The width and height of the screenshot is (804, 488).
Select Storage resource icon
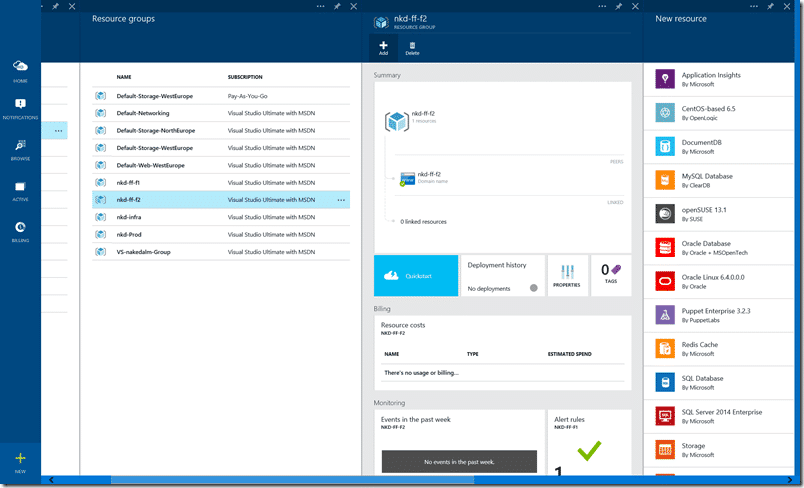point(665,450)
